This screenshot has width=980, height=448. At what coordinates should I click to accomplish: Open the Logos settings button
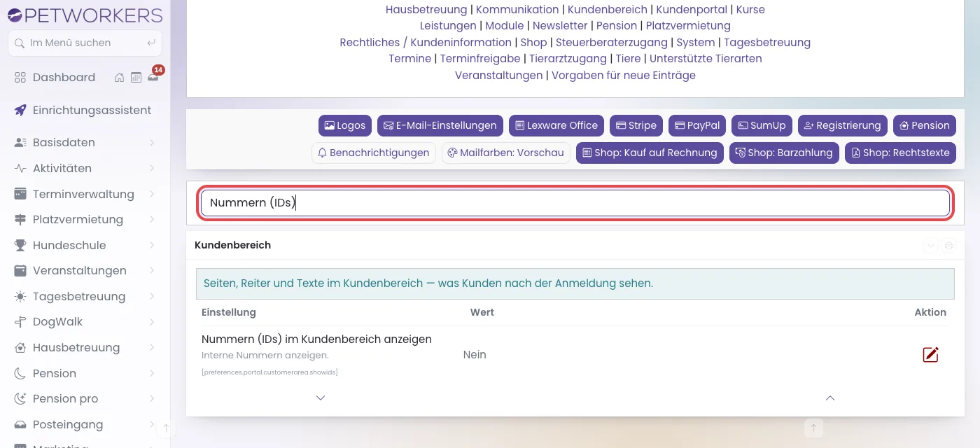[345, 125]
